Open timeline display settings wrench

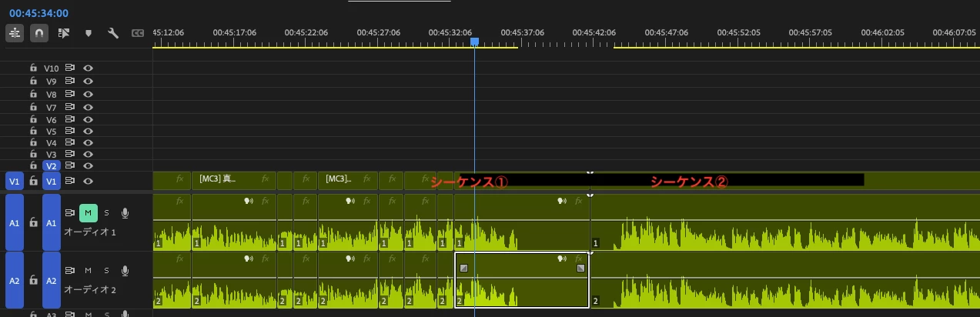[113, 33]
